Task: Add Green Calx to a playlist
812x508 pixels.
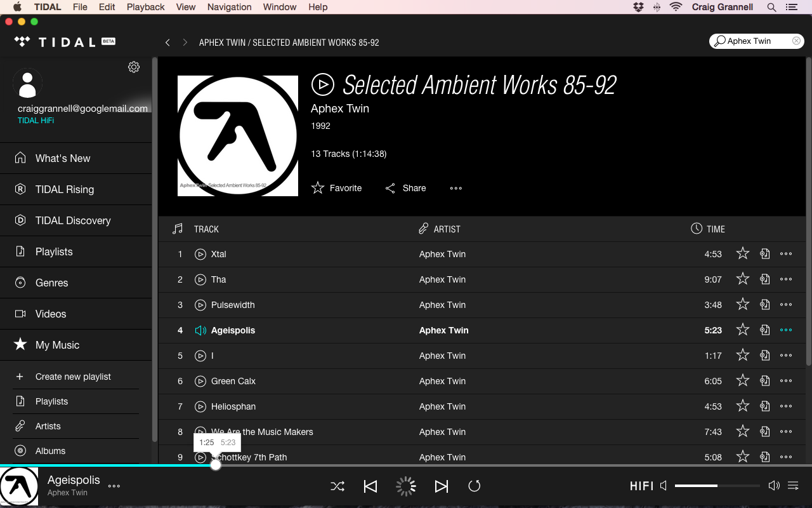Action: [x=765, y=381]
